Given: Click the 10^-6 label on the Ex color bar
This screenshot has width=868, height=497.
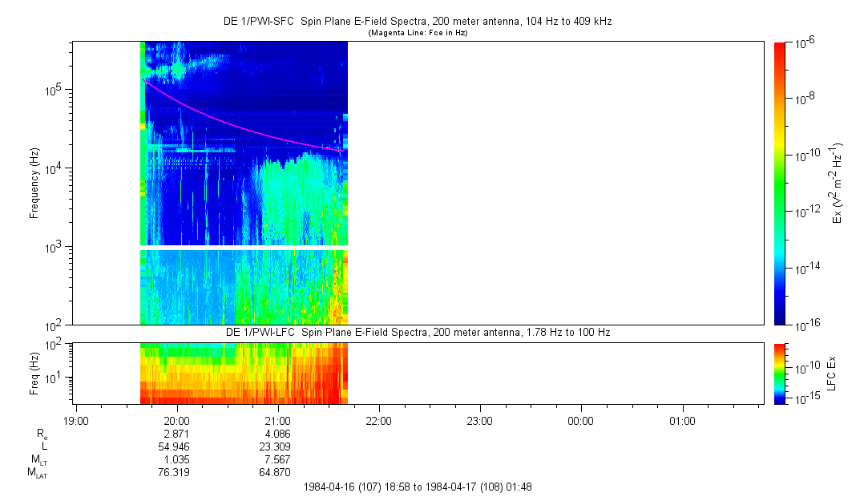Looking at the screenshot, I should click(x=805, y=42).
